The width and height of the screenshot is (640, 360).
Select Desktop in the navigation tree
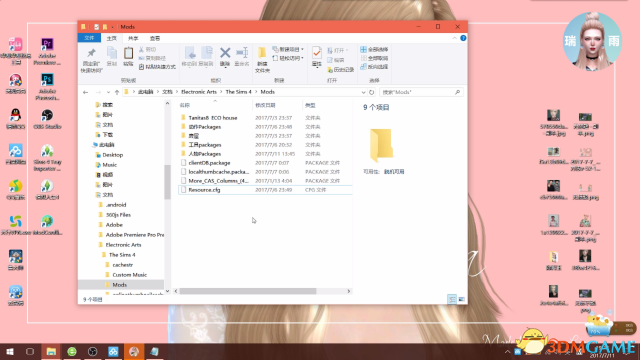pos(113,155)
